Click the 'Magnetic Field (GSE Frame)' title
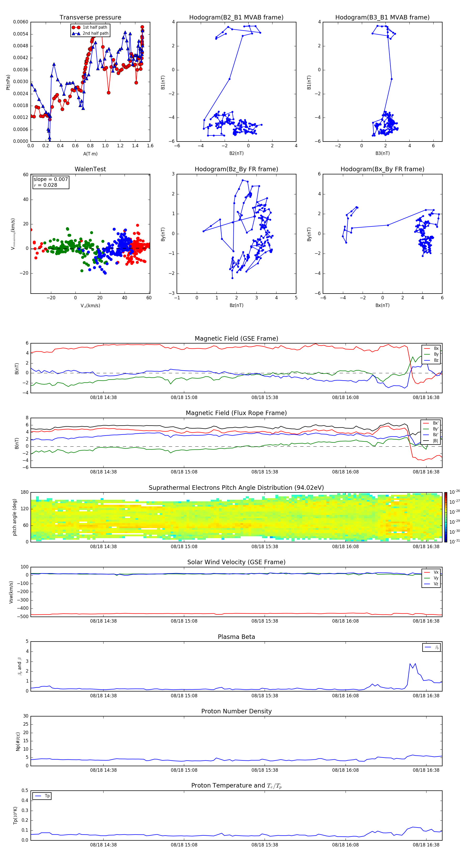This screenshot has width=473, height=868. 236,339
